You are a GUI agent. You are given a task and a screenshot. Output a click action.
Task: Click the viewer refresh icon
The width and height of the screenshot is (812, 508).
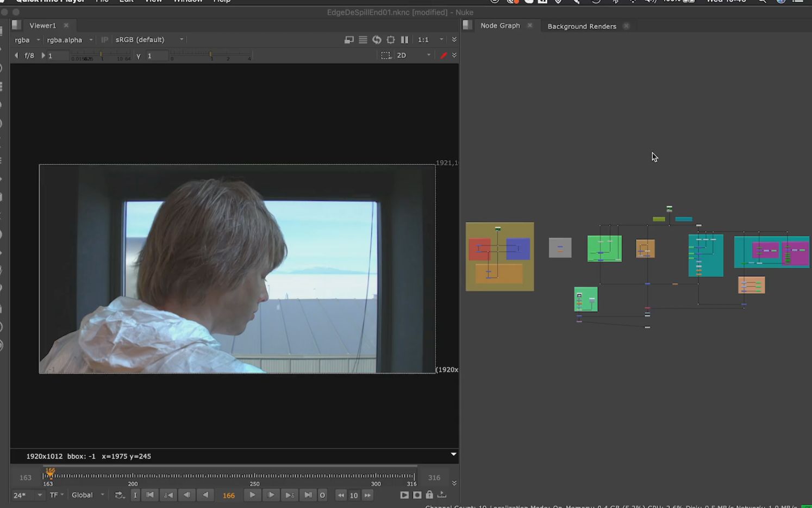(x=377, y=40)
